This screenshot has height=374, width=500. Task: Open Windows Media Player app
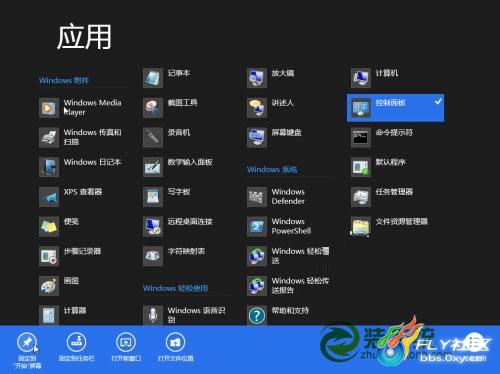tap(49, 108)
